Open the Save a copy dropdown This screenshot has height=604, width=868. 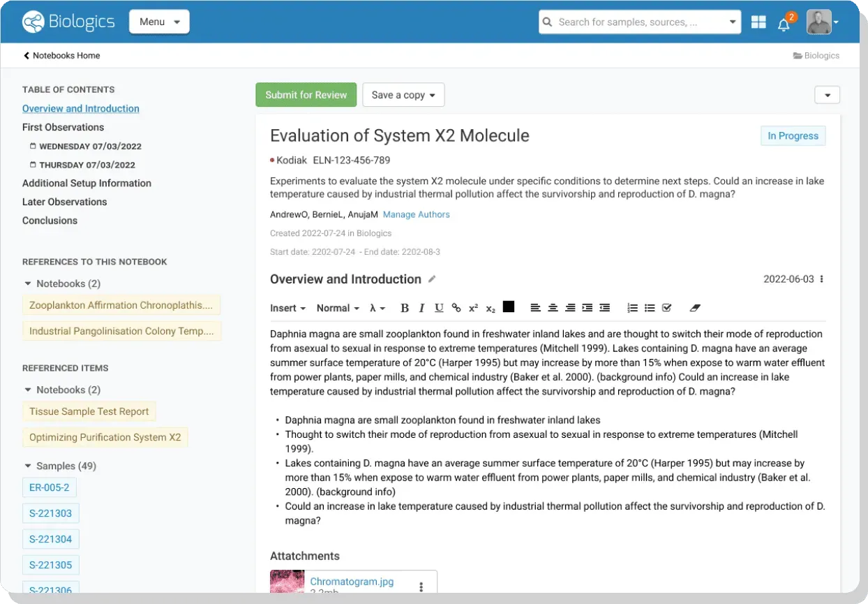click(403, 95)
